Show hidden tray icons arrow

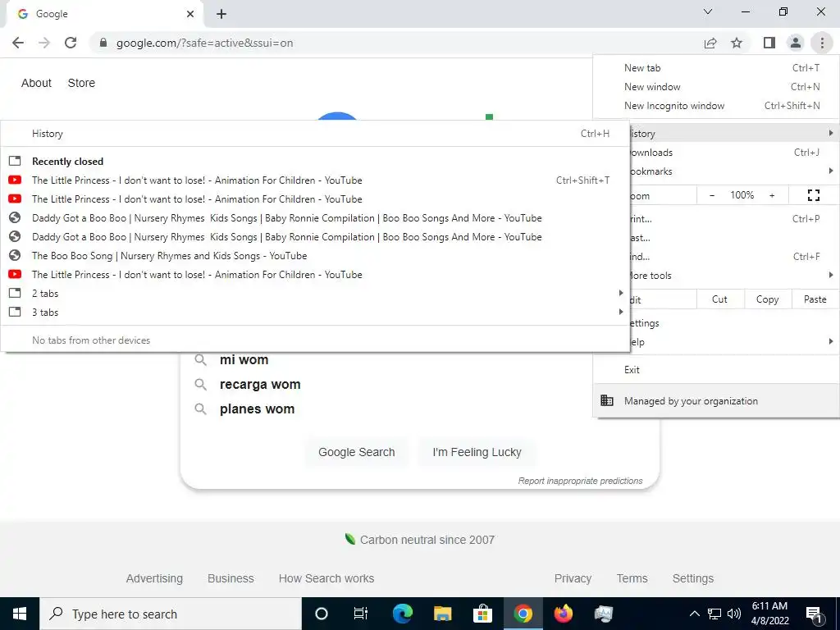pos(694,614)
